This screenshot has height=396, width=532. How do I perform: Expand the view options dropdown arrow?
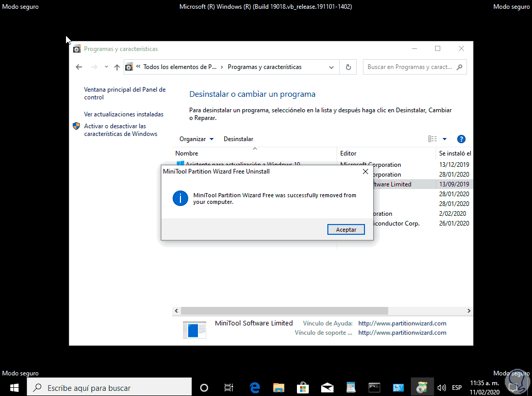[444, 139]
